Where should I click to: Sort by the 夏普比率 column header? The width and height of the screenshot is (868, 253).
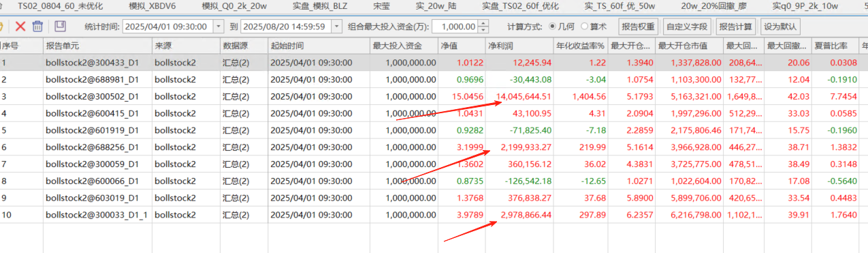pos(836,46)
